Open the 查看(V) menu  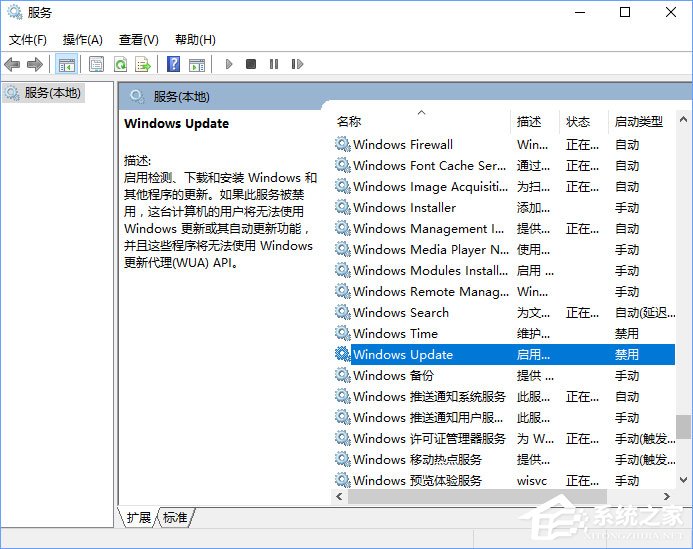(x=139, y=40)
